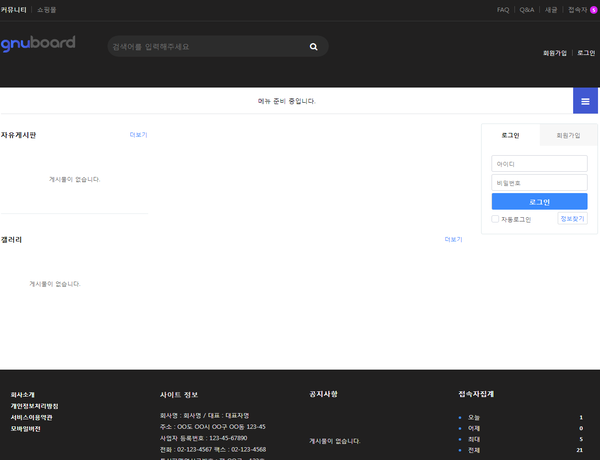The width and height of the screenshot is (600, 460).
Task: Open the hamburger menu button
Action: point(585,101)
